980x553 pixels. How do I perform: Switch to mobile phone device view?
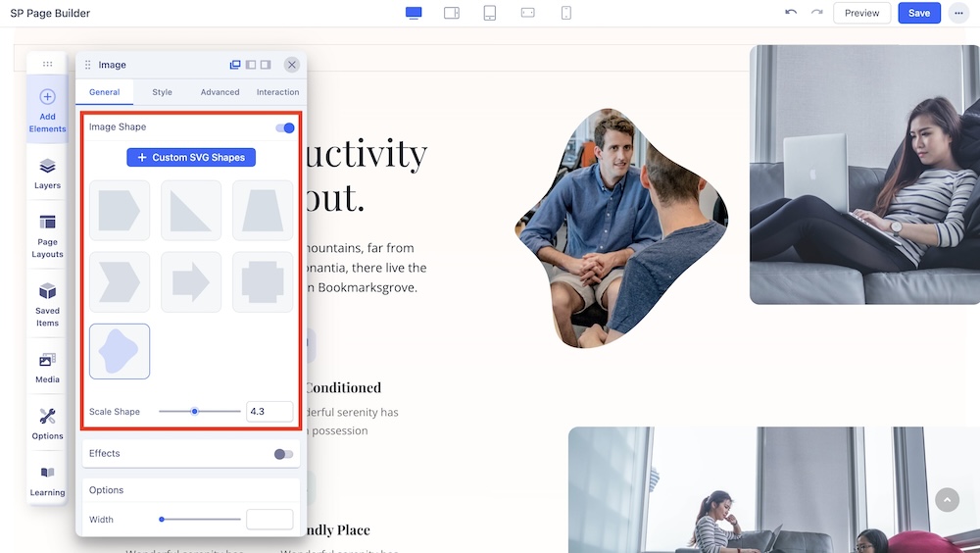click(x=565, y=13)
